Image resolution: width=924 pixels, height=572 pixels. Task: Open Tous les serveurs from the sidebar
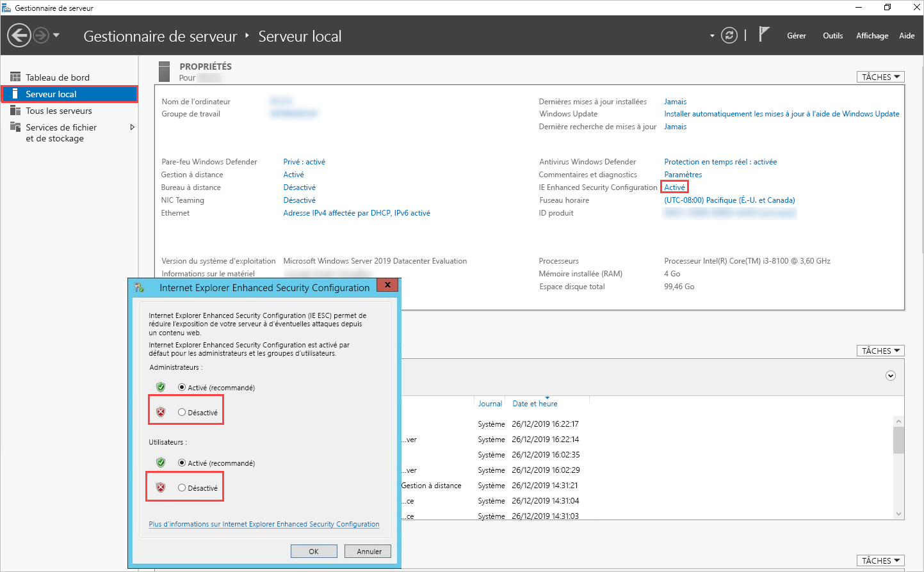[x=15, y=110]
